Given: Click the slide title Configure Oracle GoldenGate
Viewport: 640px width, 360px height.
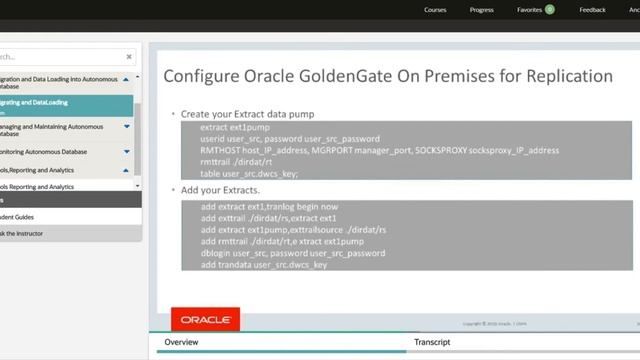Looking at the screenshot, I should pos(388,76).
